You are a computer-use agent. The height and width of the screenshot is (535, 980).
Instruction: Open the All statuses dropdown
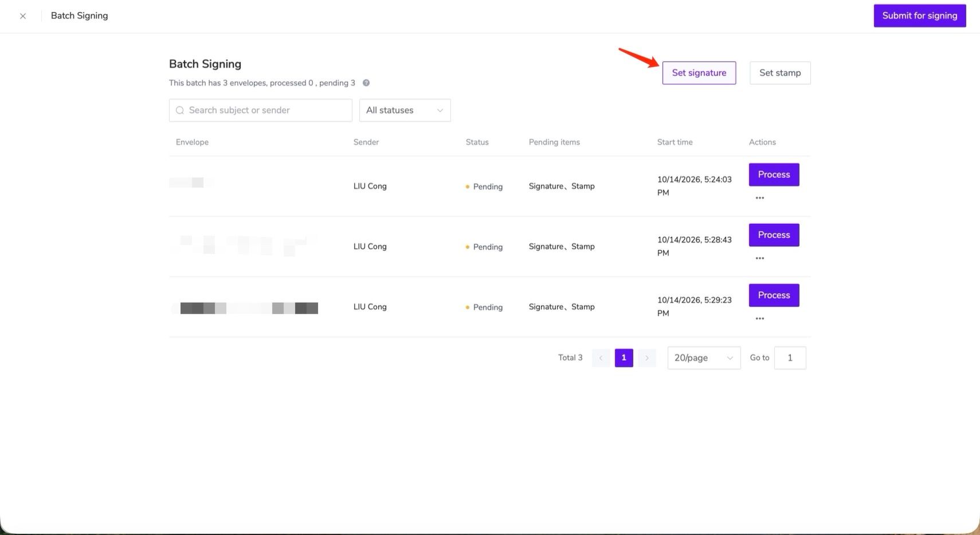click(405, 110)
